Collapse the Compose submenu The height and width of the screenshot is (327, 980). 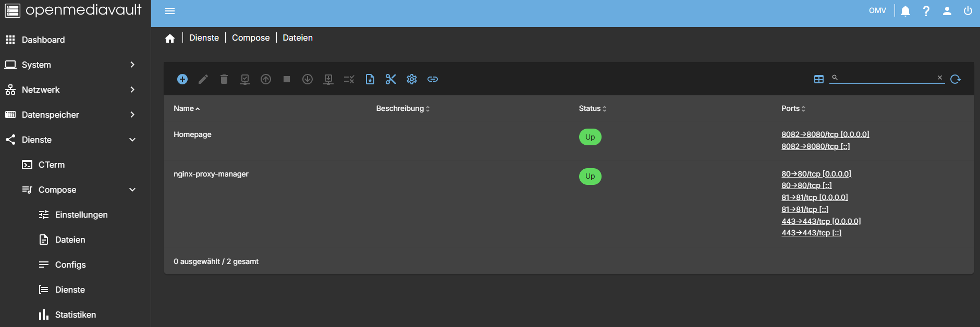[x=132, y=190]
